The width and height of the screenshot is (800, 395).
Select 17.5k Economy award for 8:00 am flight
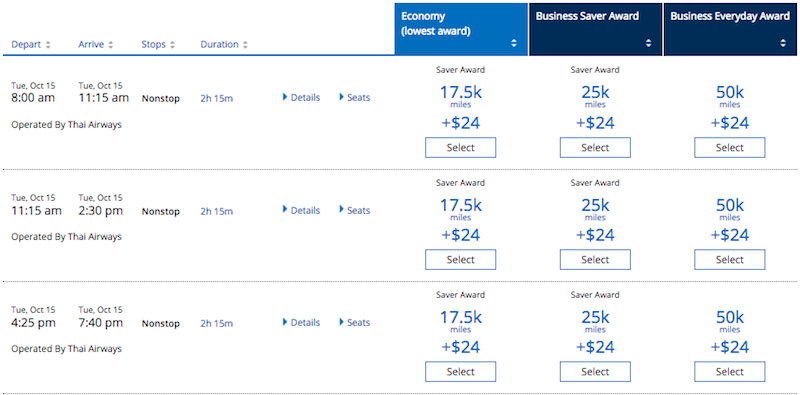(461, 147)
